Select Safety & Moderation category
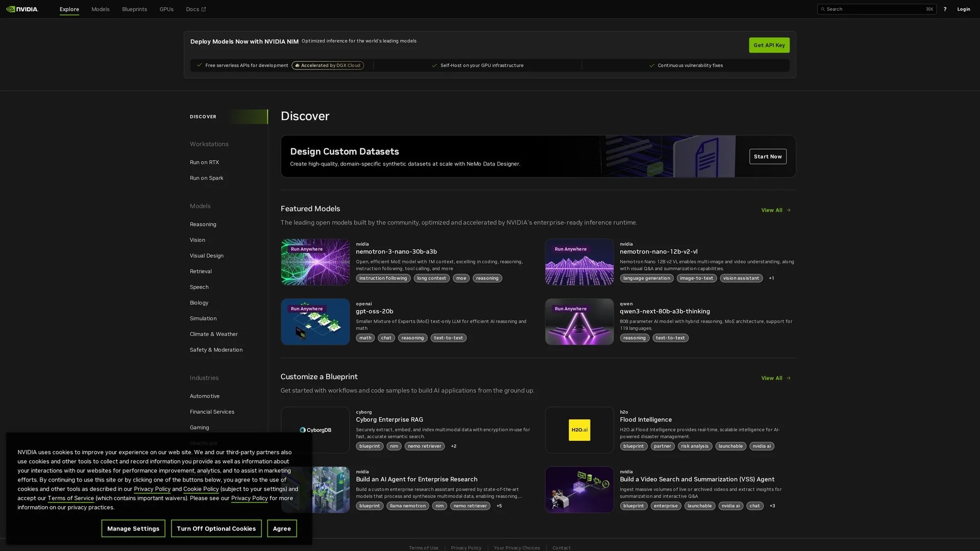 [216, 350]
